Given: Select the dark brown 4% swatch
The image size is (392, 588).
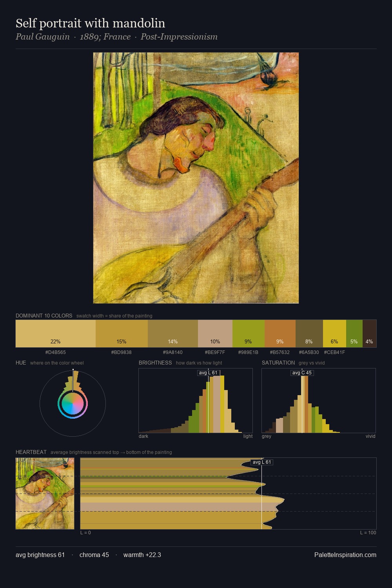Looking at the screenshot, I should (x=369, y=334).
